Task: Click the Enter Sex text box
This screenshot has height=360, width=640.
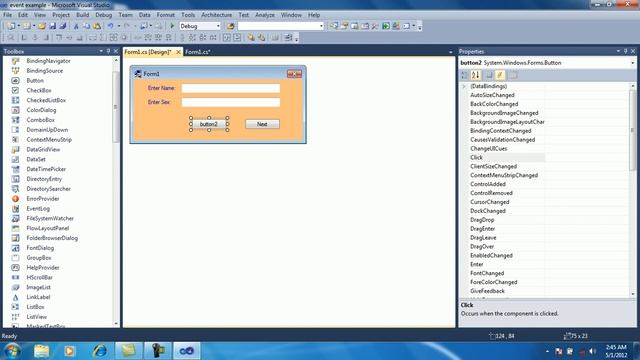Action: click(231, 102)
